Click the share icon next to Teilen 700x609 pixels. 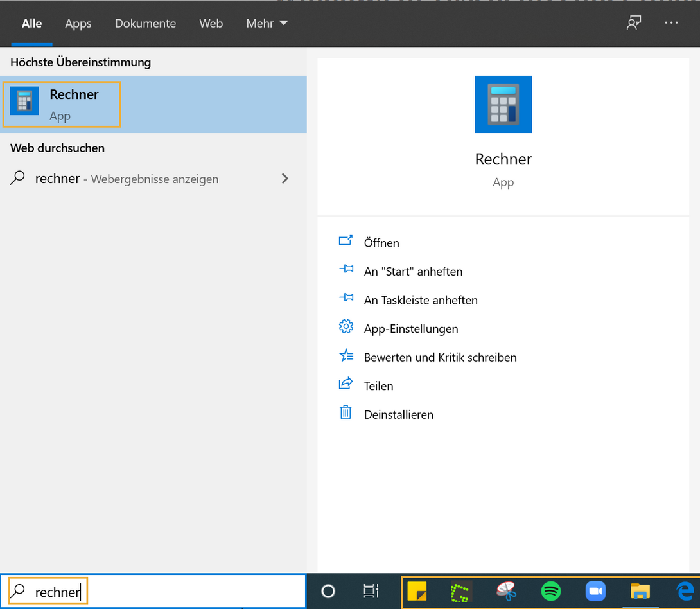(x=346, y=385)
